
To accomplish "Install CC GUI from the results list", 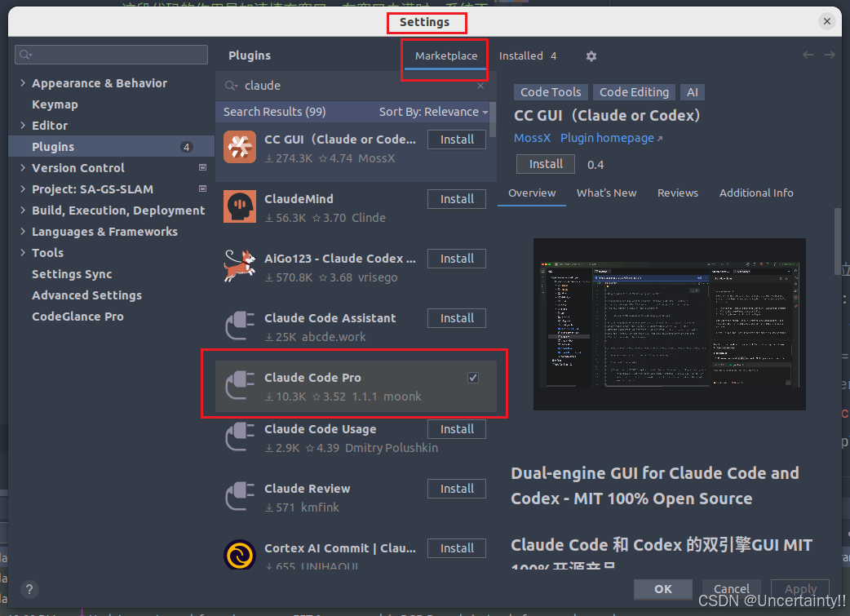I will tap(457, 140).
